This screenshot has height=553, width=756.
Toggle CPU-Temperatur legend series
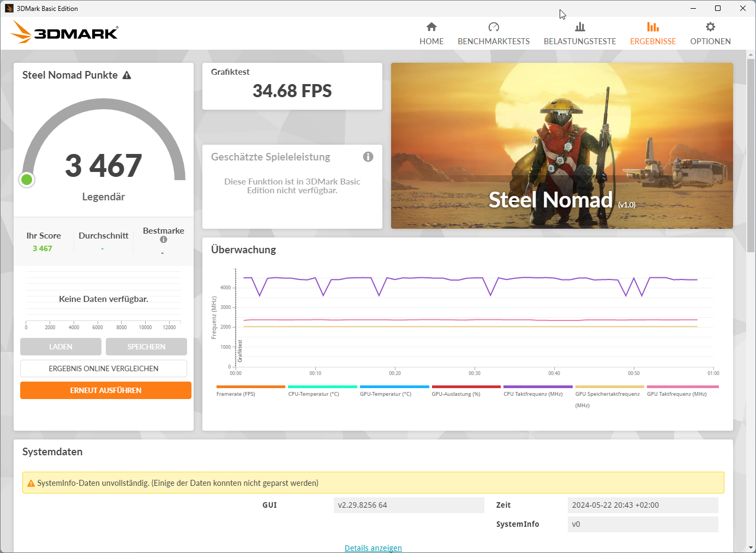click(x=322, y=391)
